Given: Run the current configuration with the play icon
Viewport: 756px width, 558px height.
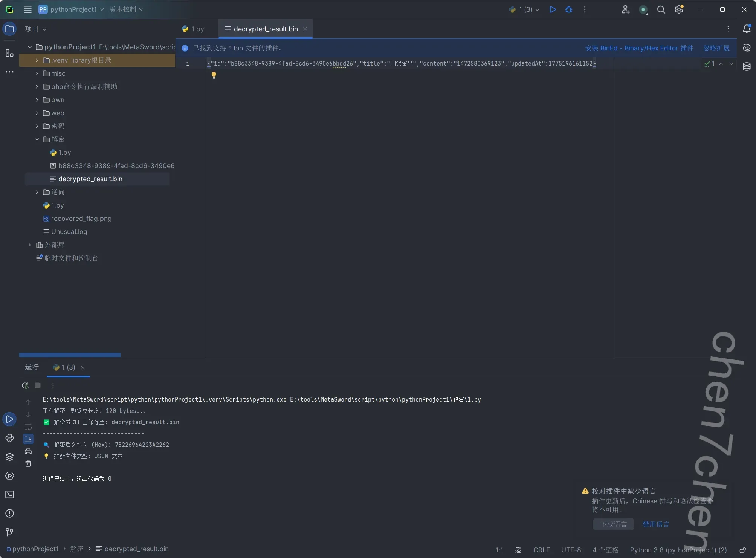Looking at the screenshot, I should pos(553,9).
